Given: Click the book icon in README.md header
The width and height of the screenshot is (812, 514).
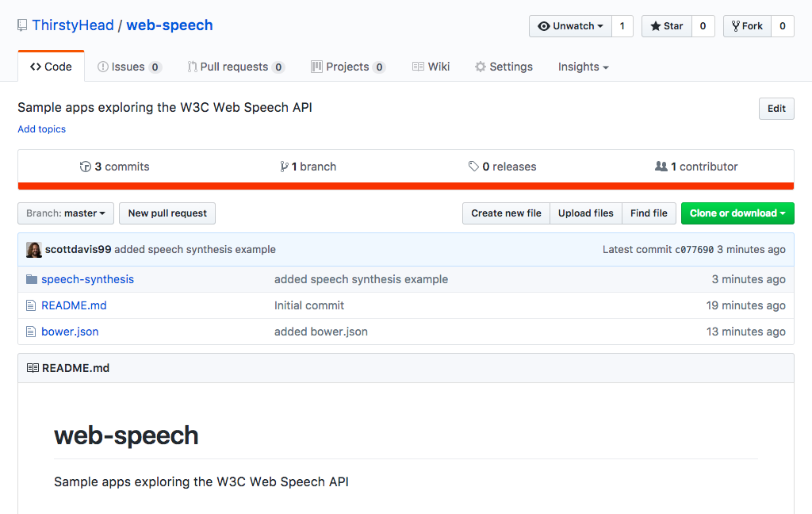Looking at the screenshot, I should (33, 368).
